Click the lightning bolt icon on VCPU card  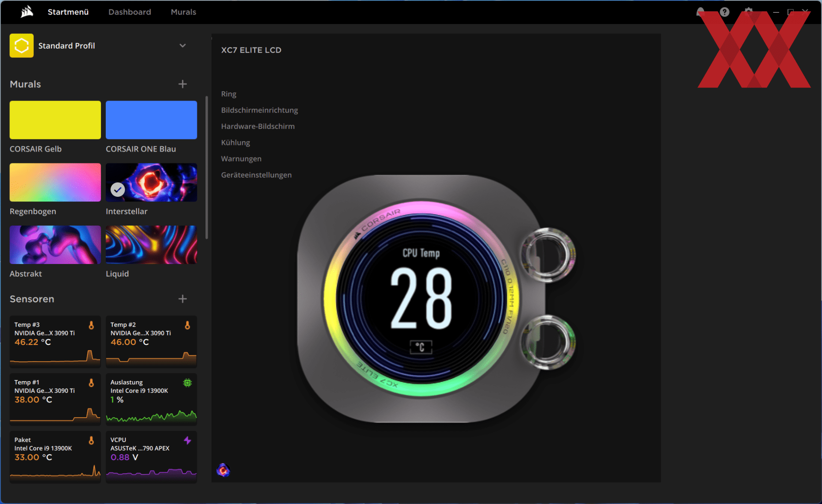(x=187, y=440)
